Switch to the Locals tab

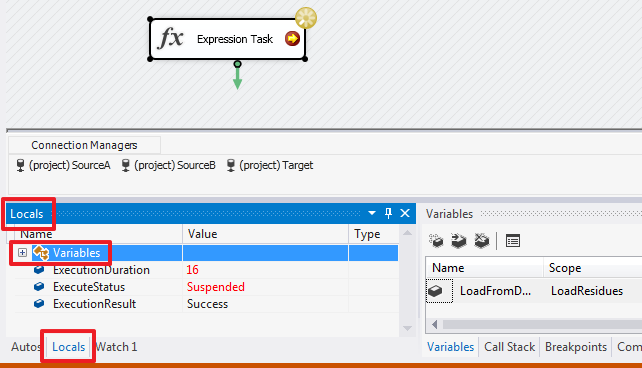click(x=68, y=347)
